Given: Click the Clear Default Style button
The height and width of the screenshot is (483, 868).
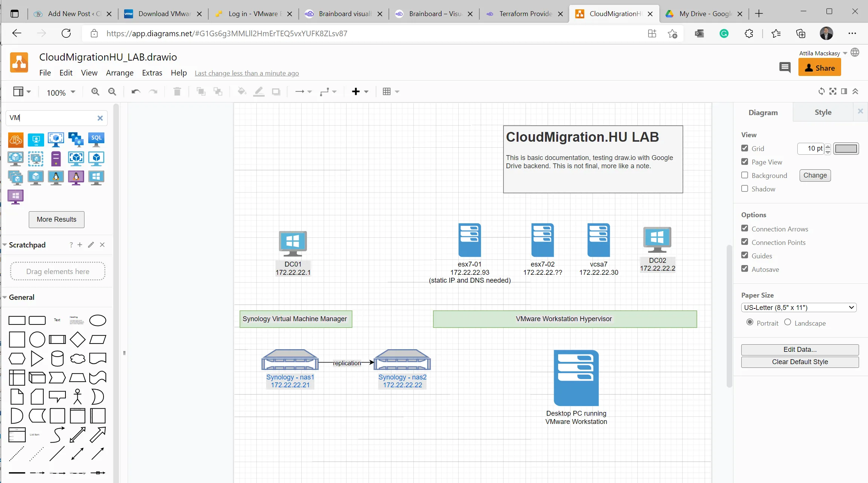Looking at the screenshot, I should (800, 362).
